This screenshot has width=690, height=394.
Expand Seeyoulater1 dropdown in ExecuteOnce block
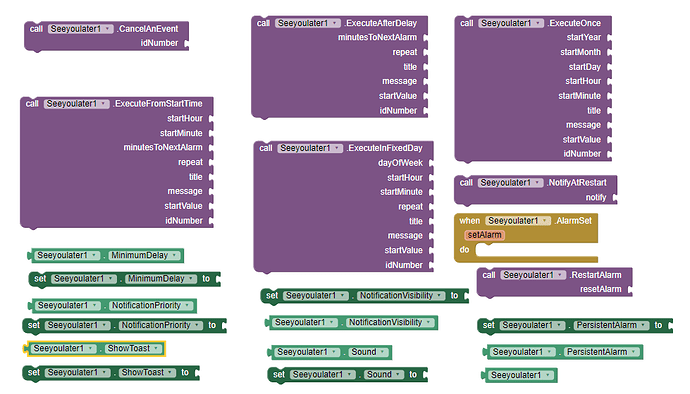click(511, 23)
